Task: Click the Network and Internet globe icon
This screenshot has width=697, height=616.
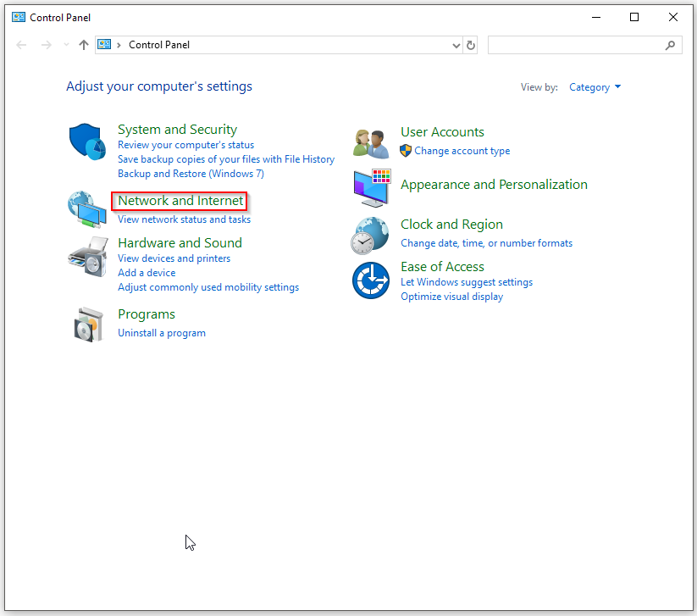Action: click(x=86, y=209)
